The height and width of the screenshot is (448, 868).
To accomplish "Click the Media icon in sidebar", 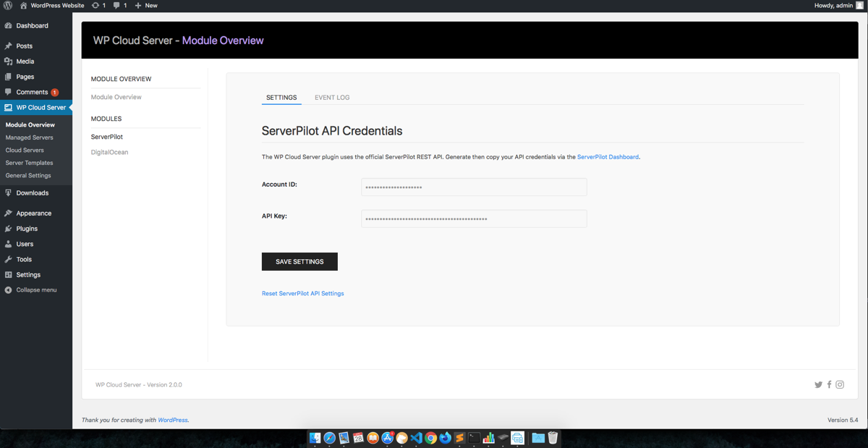I will click(9, 62).
